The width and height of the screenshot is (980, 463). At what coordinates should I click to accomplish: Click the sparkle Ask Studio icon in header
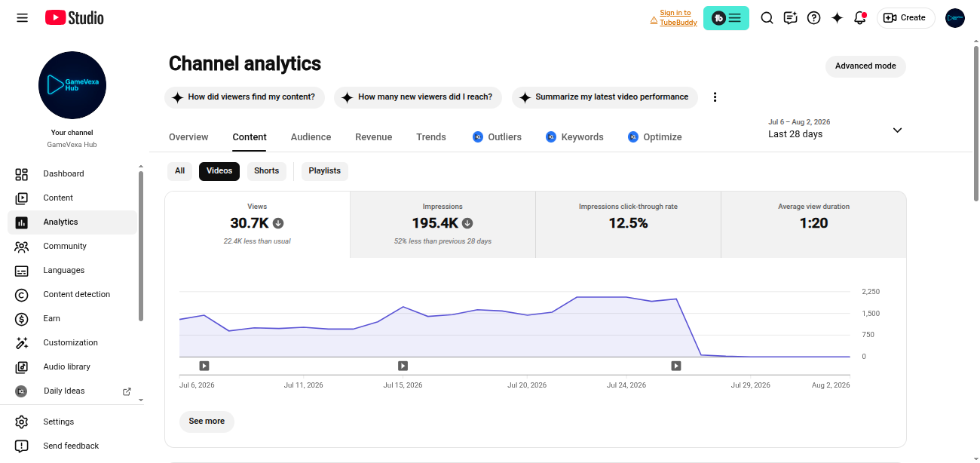(x=837, y=18)
